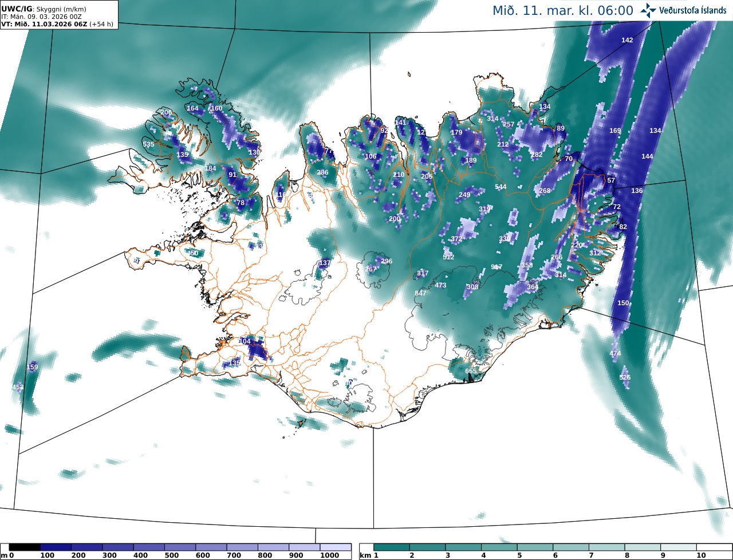733x560 pixels.
Task: Pick the darkest blue swatch between 100 and 200
Action: (56, 547)
